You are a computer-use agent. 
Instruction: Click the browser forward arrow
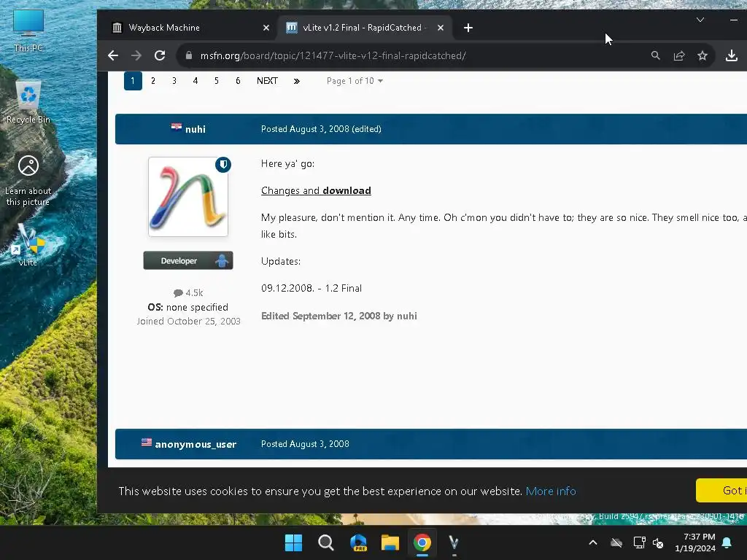[136, 55]
